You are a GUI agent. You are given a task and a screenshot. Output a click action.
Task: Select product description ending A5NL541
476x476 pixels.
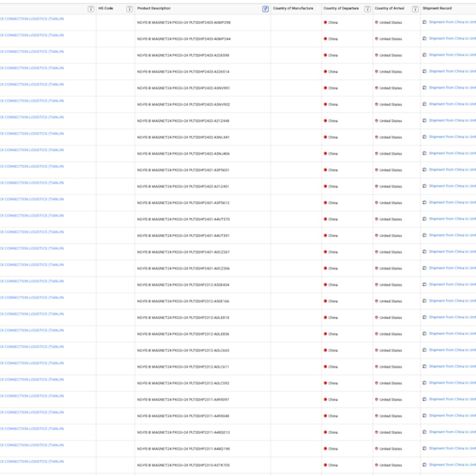[183, 137]
